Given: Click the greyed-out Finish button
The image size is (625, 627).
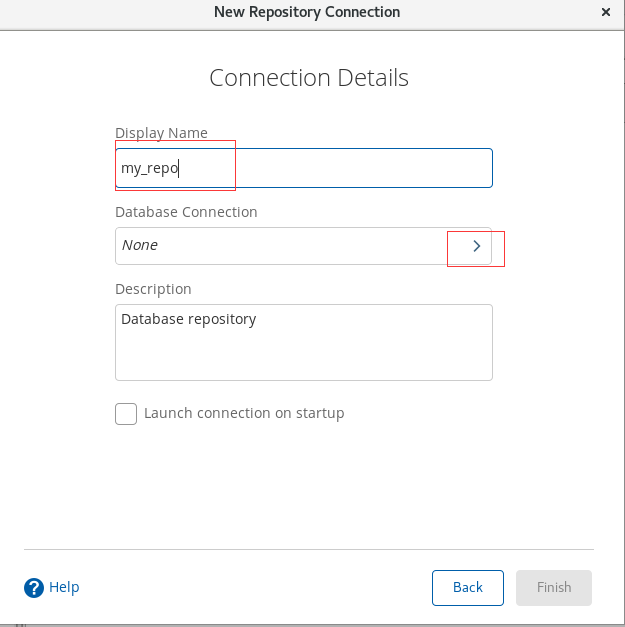Looking at the screenshot, I should click(x=553, y=587).
